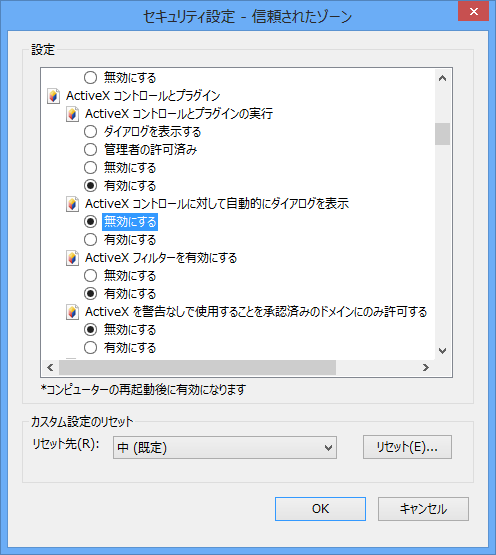The height and width of the screenshot is (555, 496).
Task: Click the list's scroll up arrow
Action: click(442, 78)
